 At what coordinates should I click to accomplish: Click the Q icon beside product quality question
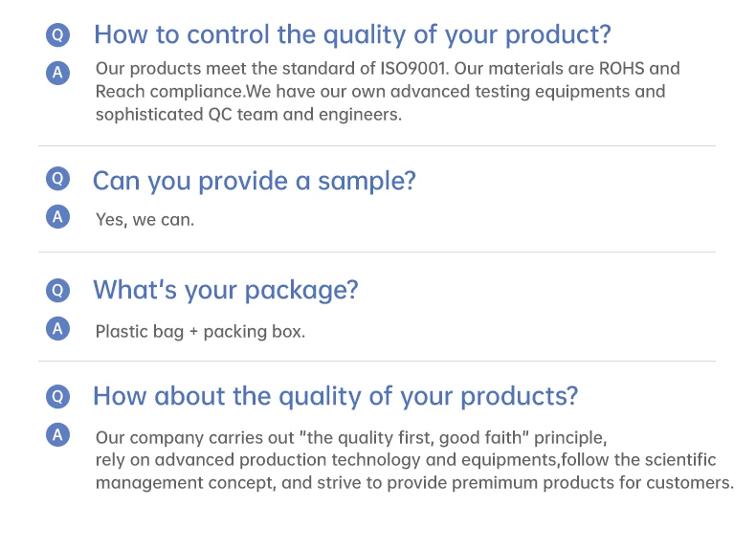(x=58, y=396)
